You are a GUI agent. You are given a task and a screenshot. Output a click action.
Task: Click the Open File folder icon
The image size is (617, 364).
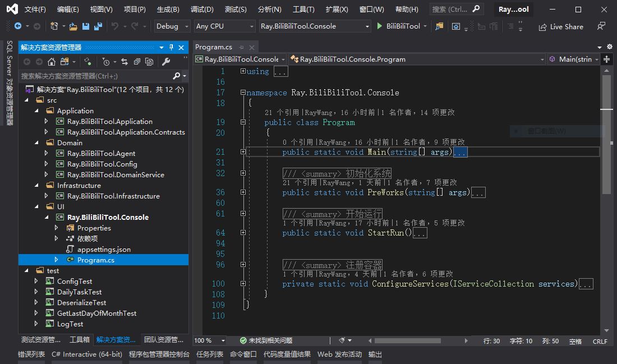point(73,26)
